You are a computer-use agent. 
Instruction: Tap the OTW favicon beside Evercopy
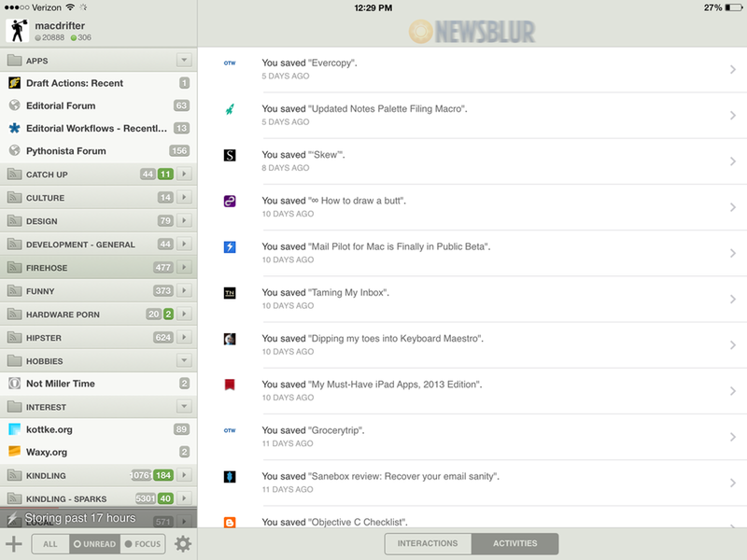pyautogui.click(x=230, y=63)
